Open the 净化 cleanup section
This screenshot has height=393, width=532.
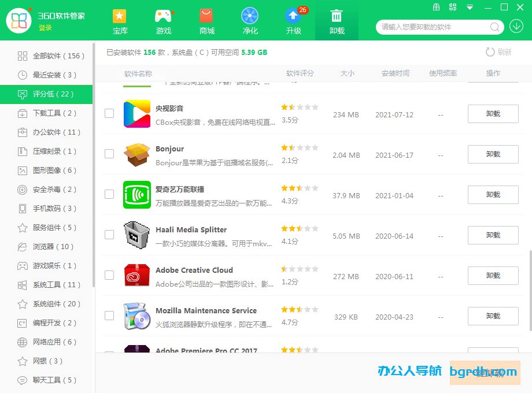(x=250, y=21)
